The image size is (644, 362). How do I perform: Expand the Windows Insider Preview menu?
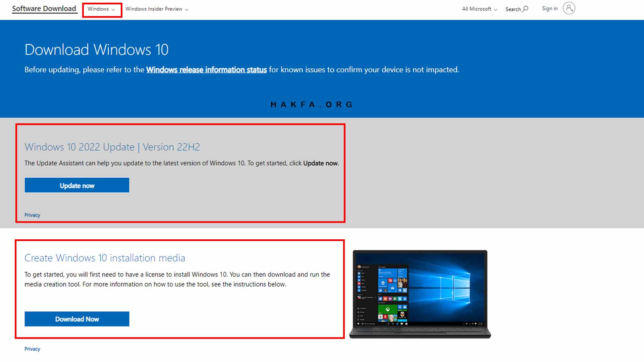(157, 9)
